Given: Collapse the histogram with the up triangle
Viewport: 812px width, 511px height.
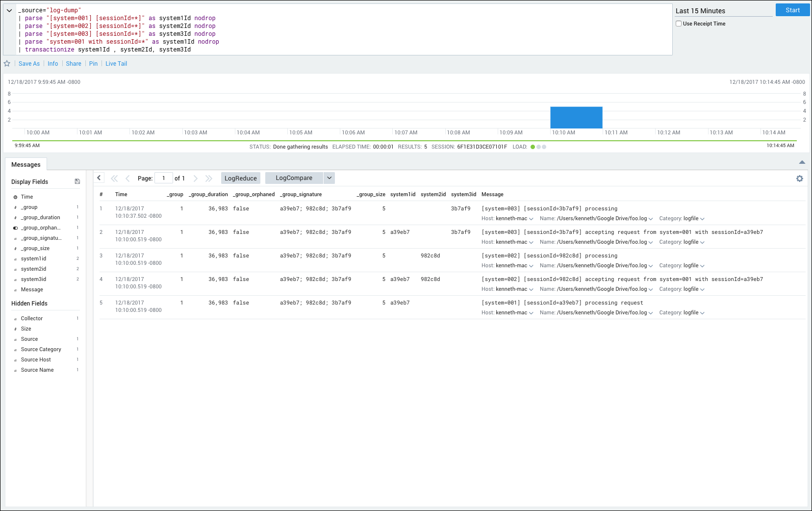Looking at the screenshot, I should [x=802, y=162].
